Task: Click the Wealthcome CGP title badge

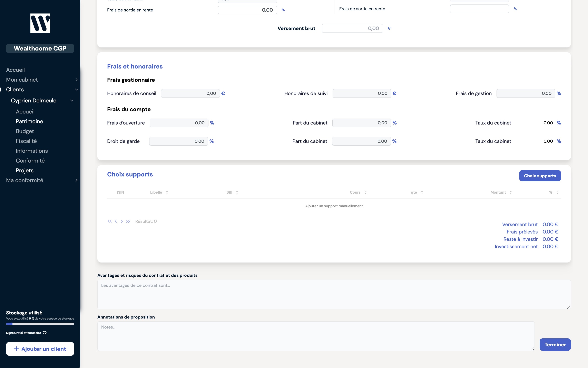Action: pos(40,48)
